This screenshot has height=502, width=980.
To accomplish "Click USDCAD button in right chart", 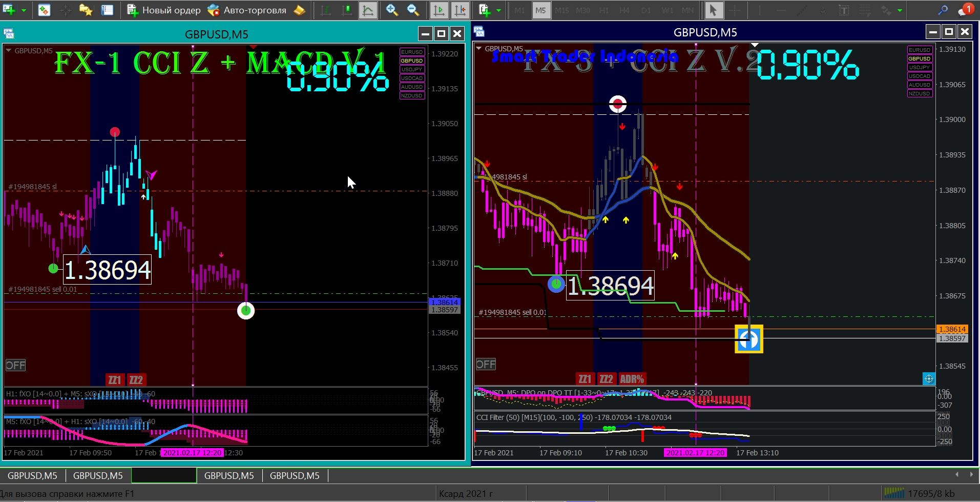I will pyautogui.click(x=920, y=76).
